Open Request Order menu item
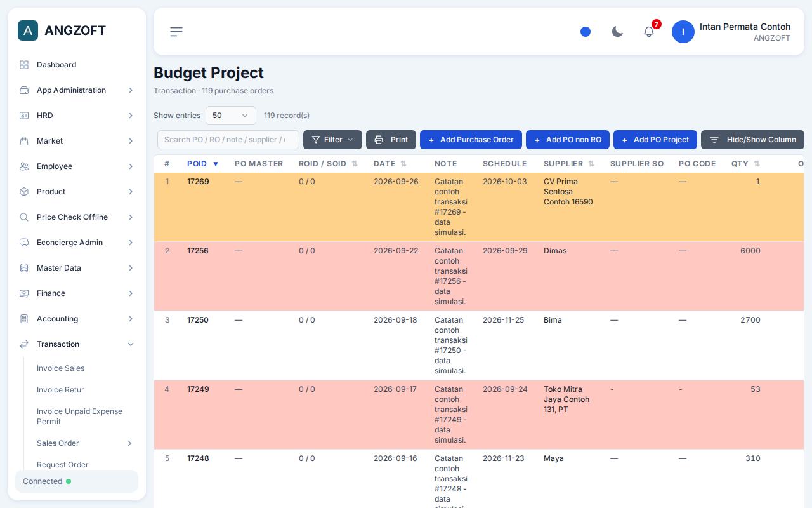The height and width of the screenshot is (508, 812). click(63, 465)
